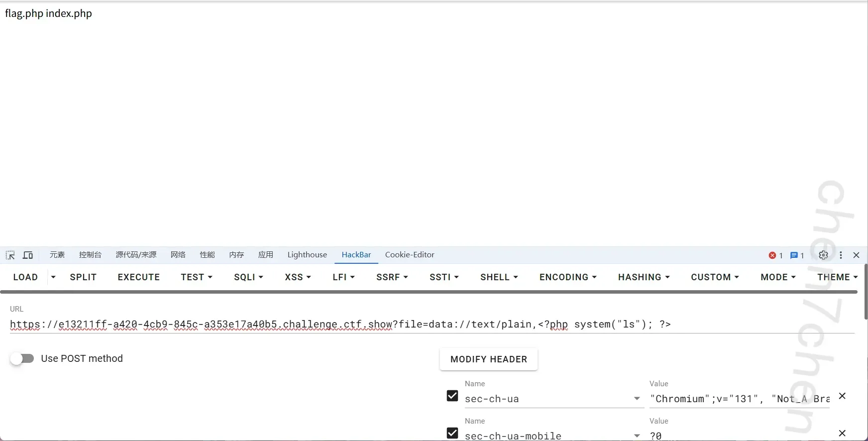Uncheck the sec-ch-ua-mobile header checkbox
Screen dimensions: 868x441
tap(452, 433)
